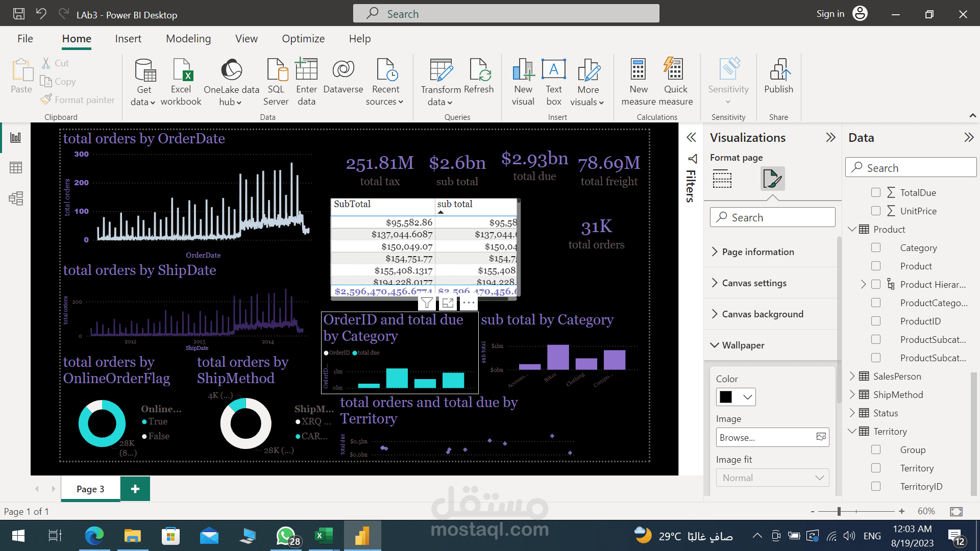Create a Quick measure
The image size is (980, 551).
point(673,69)
